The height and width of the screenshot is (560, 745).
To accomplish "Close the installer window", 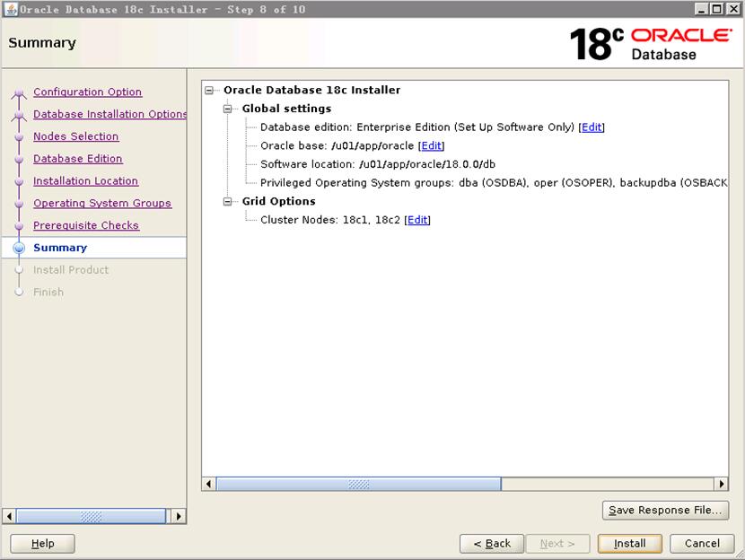I will coord(733,9).
